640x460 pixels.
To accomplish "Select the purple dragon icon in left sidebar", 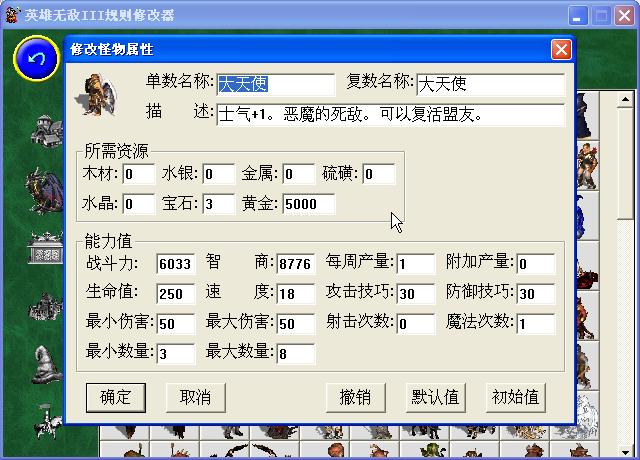I will 44,191.
